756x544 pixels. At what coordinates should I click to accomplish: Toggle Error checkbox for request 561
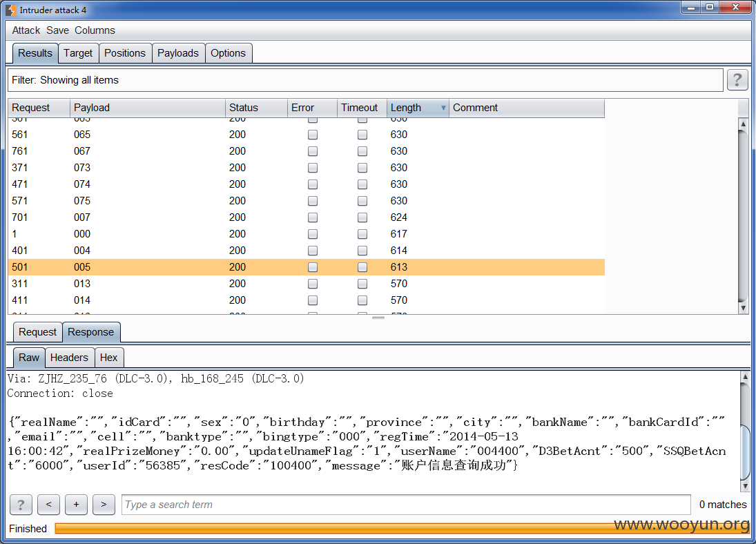pyautogui.click(x=313, y=135)
